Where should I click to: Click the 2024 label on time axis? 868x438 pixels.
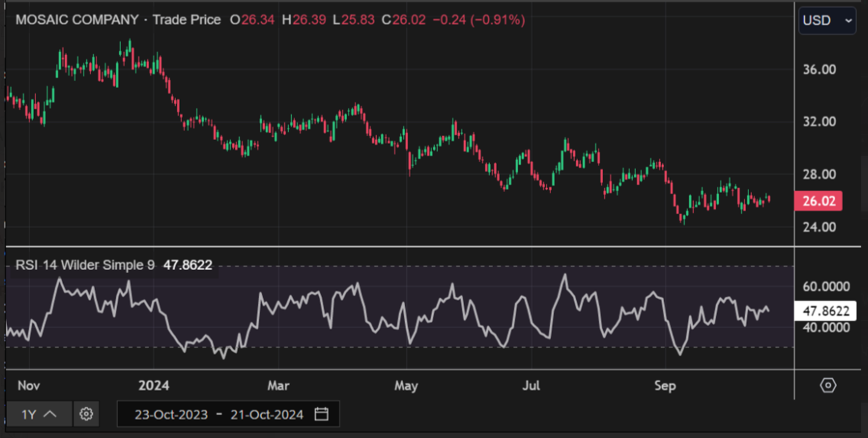[x=154, y=386]
